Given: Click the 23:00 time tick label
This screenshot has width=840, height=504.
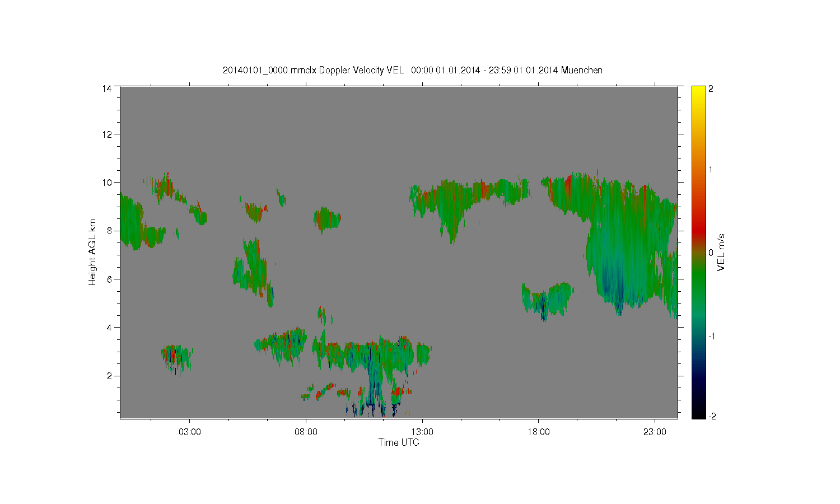Looking at the screenshot, I should [x=655, y=432].
